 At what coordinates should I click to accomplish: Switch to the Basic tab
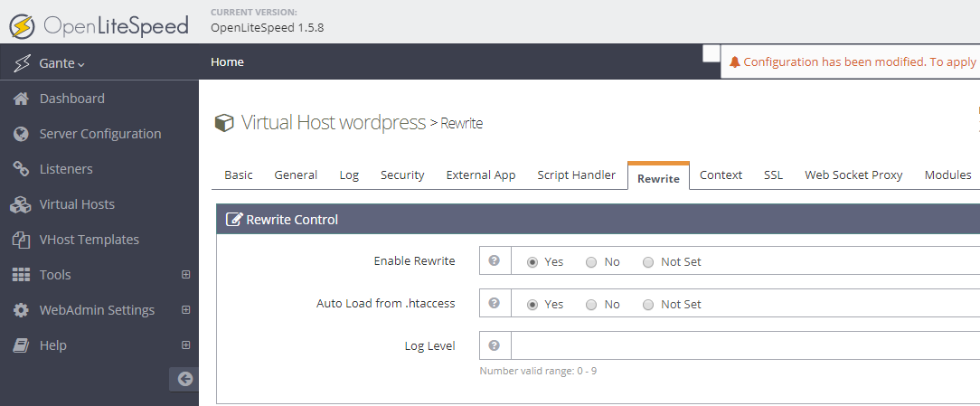(x=239, y=175)
